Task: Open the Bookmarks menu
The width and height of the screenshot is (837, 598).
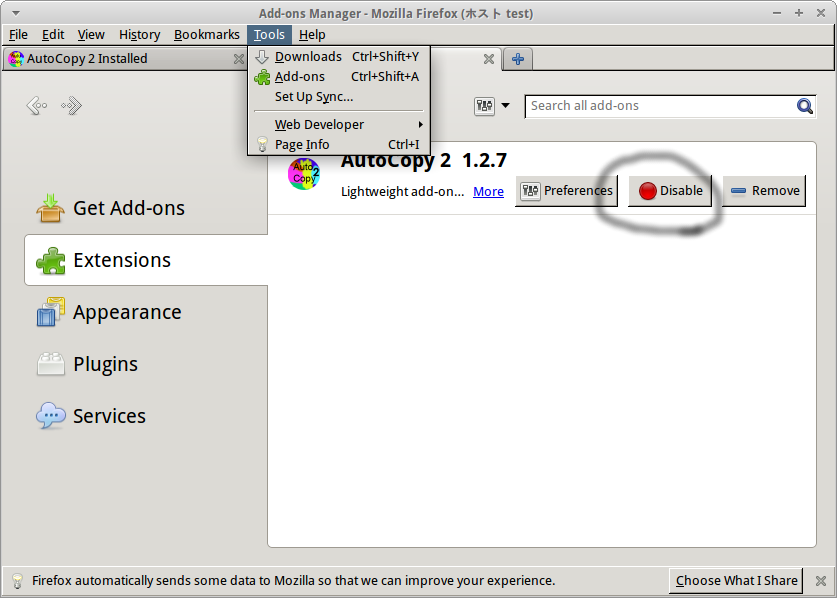Action: [x=207, y=35]
